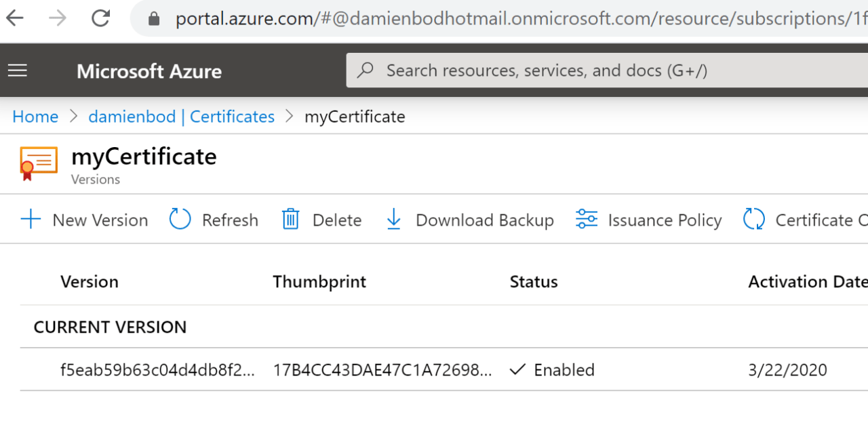Click the search magnifier in Azure search bar

(x=366, y=70)
